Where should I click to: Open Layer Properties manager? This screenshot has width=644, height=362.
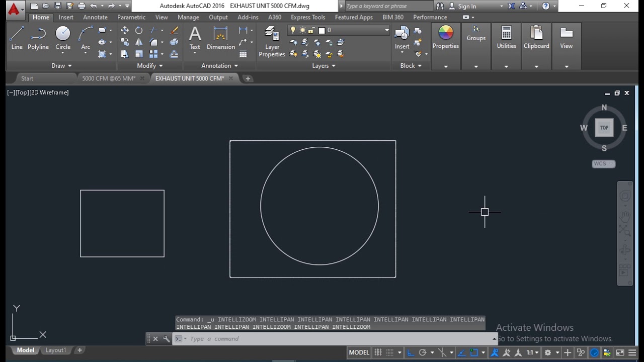[272, 42]
